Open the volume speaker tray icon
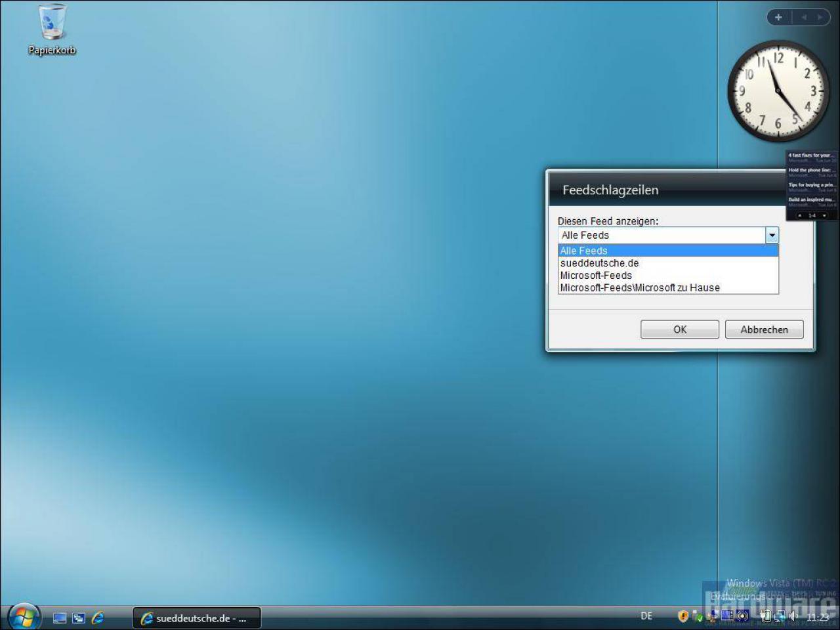Viewport: 840px width, 630px height. (x=793, y=616)
